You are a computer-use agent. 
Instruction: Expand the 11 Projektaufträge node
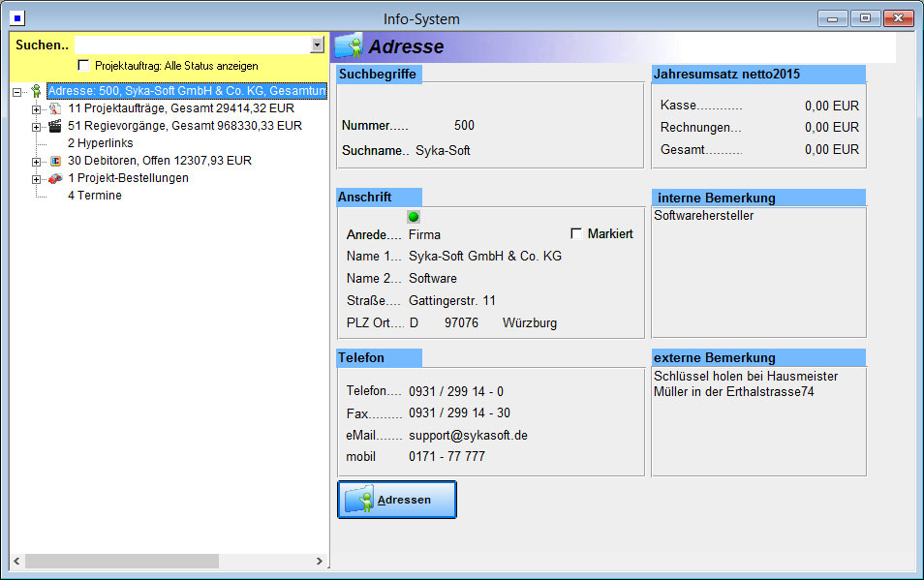[x=37, y=109]
